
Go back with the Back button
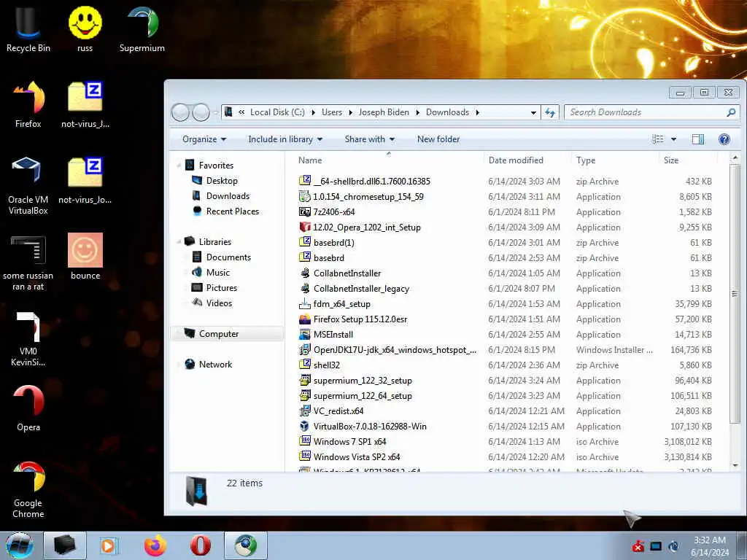[181, 112]
